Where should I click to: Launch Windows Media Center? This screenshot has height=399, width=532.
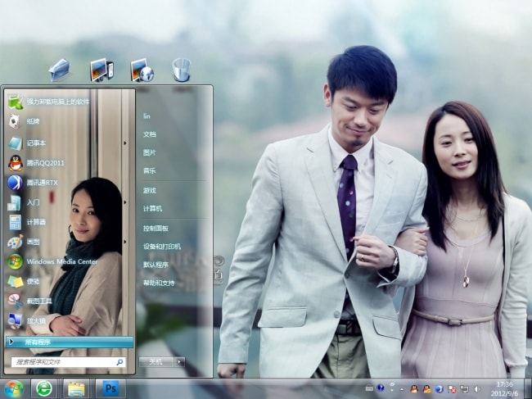[61, 261]
